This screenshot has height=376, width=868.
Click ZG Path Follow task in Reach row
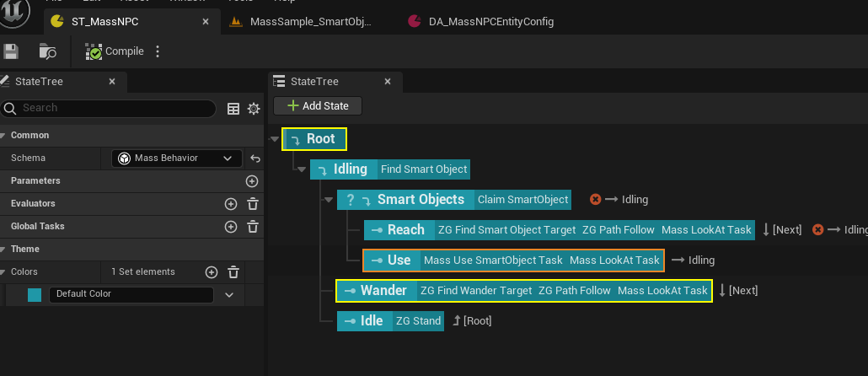click(x=619, y=230)
